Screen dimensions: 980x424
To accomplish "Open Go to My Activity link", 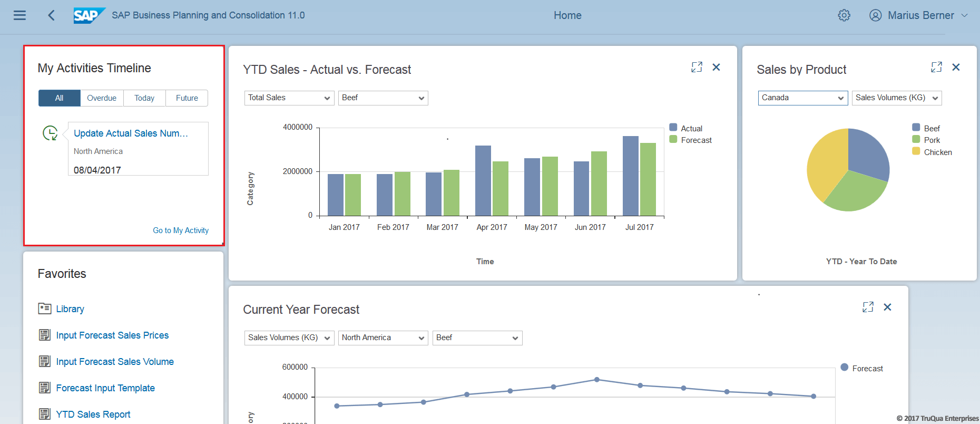I will point(181,230).
